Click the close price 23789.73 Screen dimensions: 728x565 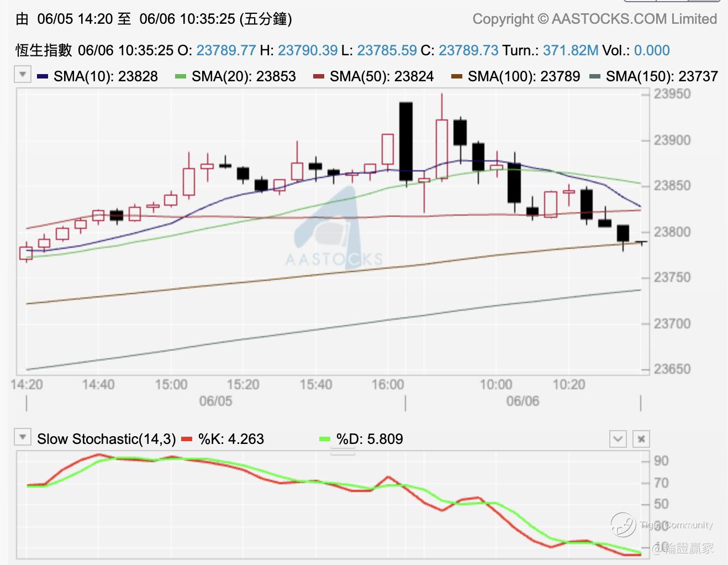click(468, 50)
